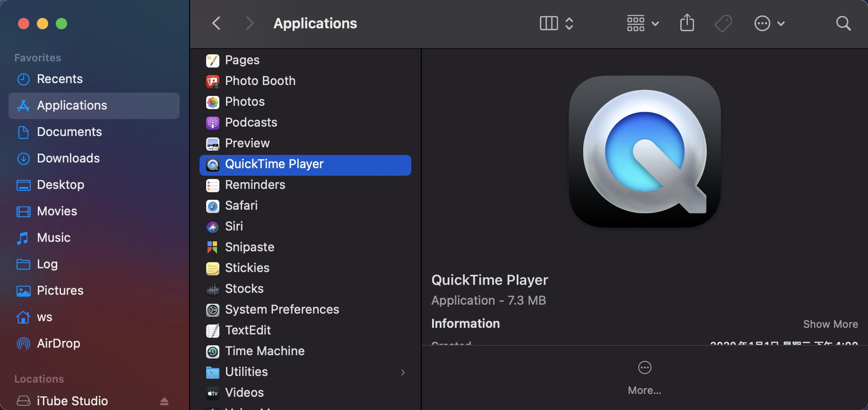Select the Pages app icon

(213, 60)
